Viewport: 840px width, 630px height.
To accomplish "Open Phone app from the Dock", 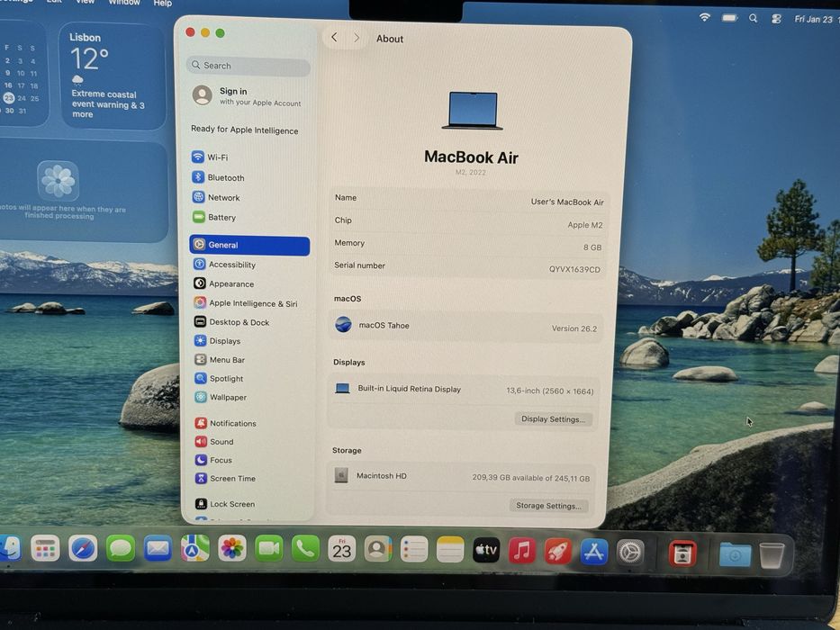I will coord(305,549).
